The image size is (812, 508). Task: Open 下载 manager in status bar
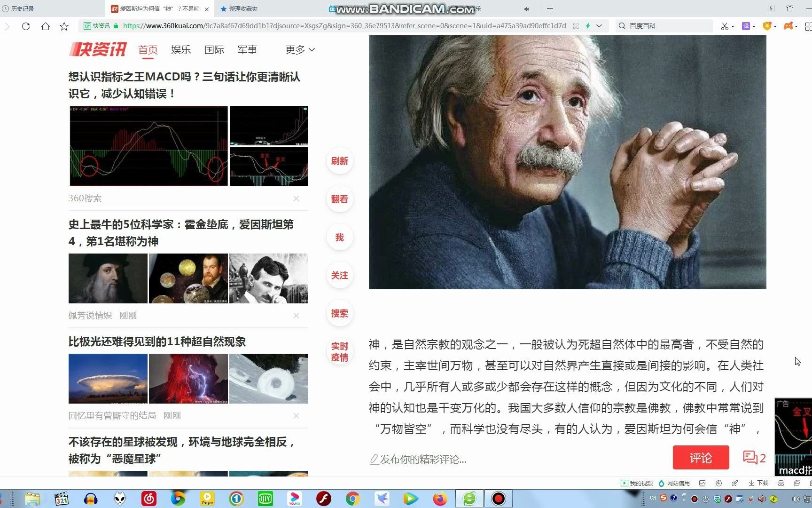click(758, 483)
